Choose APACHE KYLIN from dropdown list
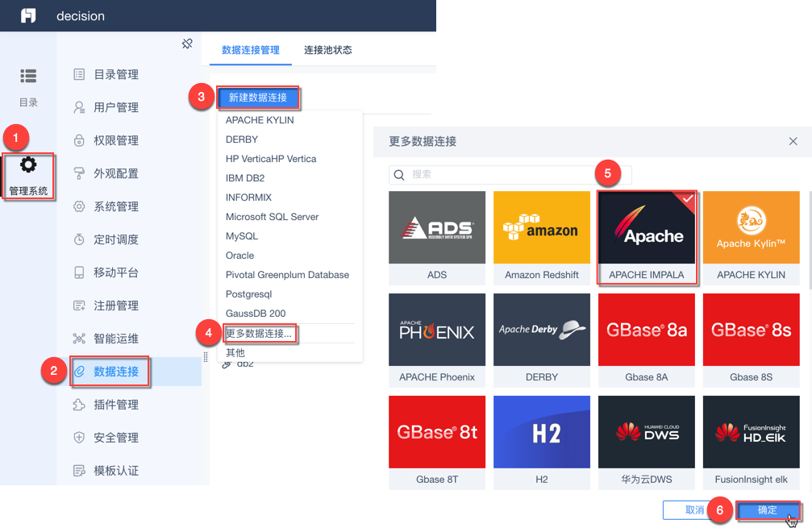Image resolution: width=812 pixels, height=528 pixels. click(260, 120)
